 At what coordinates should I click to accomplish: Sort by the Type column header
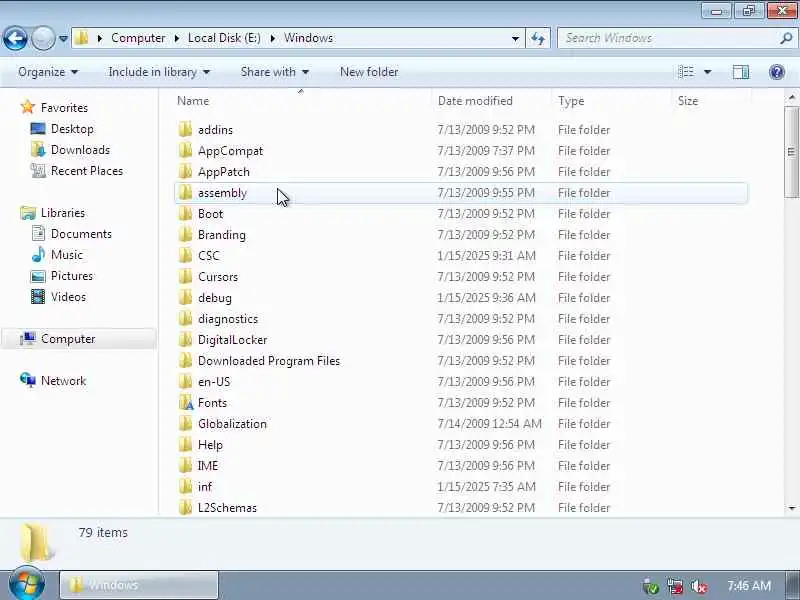pyautogui.click(x=571, y=101)
